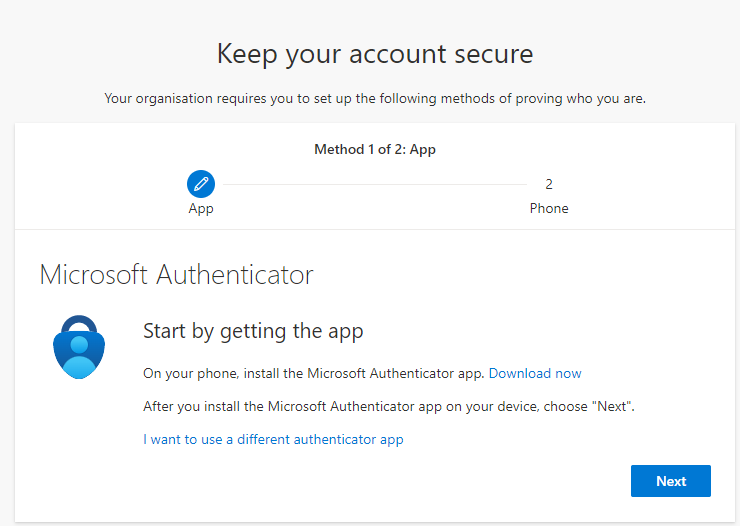Click the Microsoft Authenticator section heading
This screenshot has height=526, width=740.
coord(176,274)
